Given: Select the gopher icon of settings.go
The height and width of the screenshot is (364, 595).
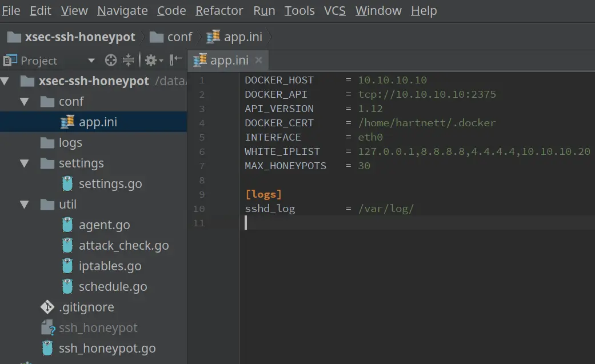Looking at the screenshot, I should click(67, 183).
